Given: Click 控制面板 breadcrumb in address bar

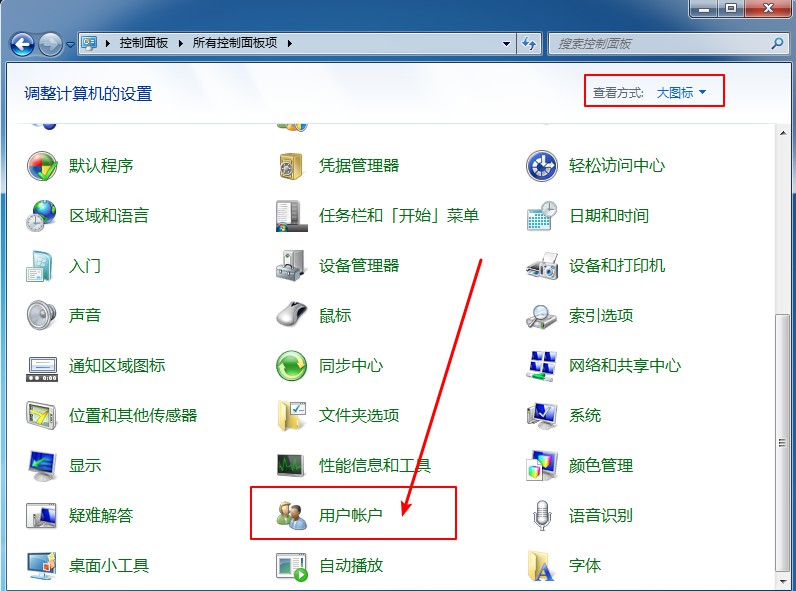Looking at the screenshot, I should (144, 43).
